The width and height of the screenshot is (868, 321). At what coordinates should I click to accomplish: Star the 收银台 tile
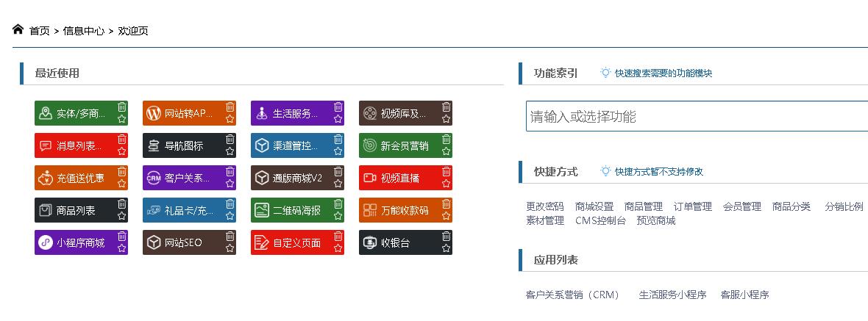point(447,248)
